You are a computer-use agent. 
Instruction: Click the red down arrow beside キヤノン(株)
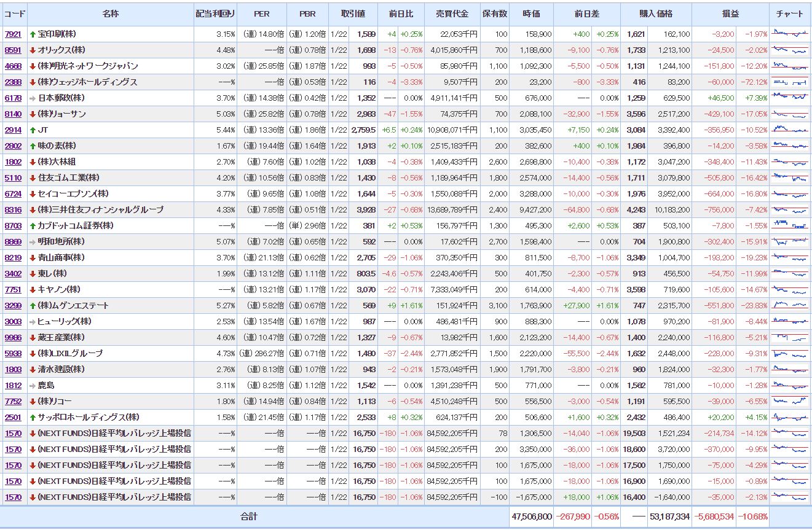(x=33, y=289)
